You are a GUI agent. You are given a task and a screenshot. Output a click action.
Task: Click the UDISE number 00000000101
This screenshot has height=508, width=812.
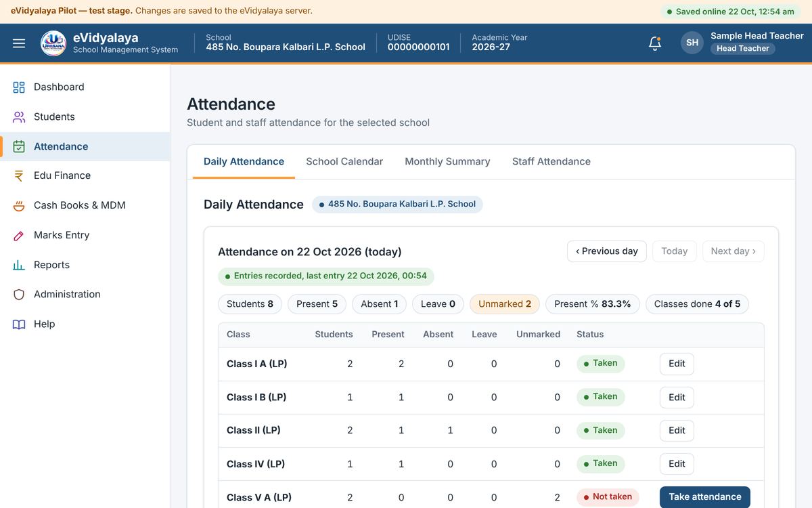point(419,47)
